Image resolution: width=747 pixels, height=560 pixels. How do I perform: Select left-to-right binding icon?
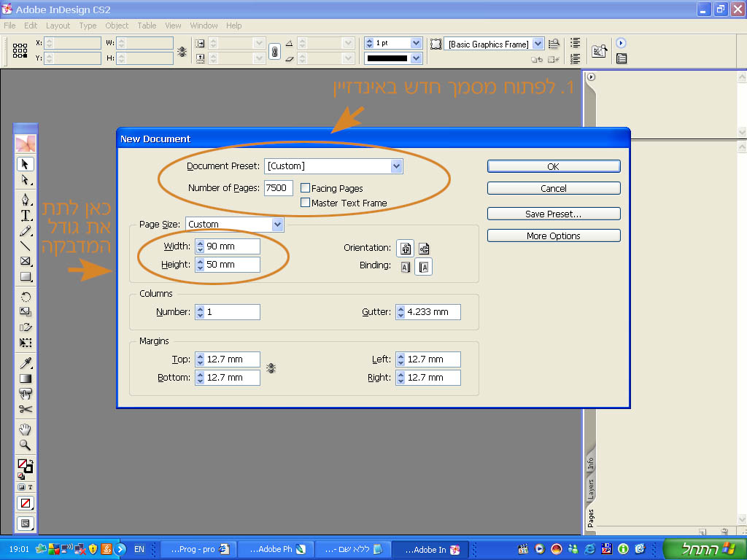click(406, 267)
